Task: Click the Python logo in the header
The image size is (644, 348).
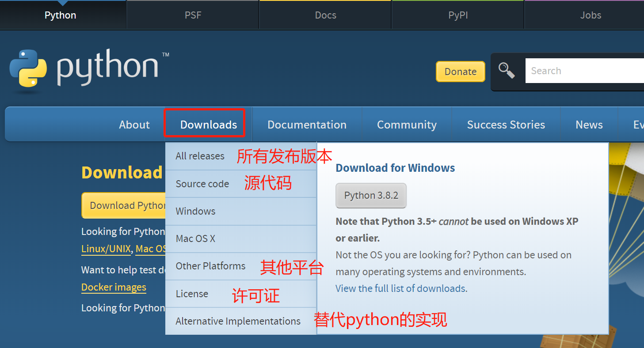Action: (89, 71)
